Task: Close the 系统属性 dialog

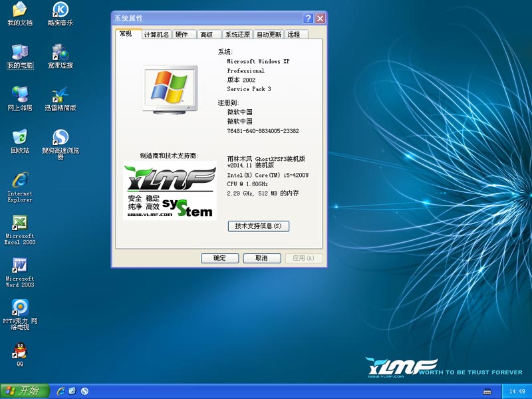Action: pos(320,19)
